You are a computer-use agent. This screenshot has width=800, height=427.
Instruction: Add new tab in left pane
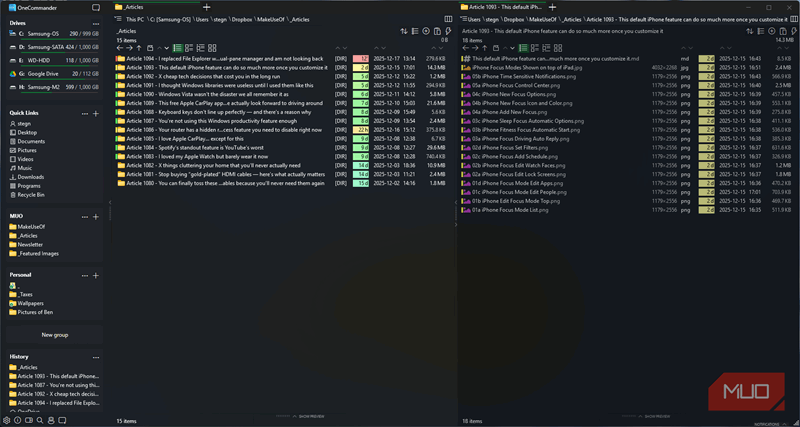[206, 7]
